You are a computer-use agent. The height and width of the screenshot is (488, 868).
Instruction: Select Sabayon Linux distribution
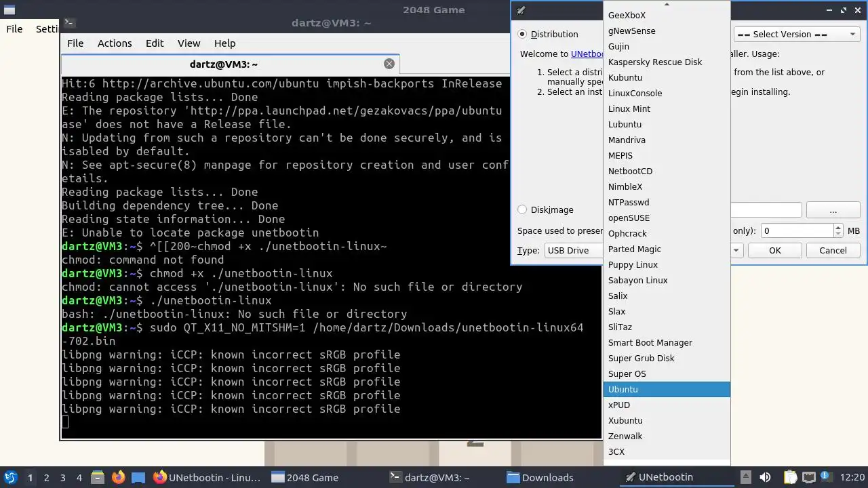[667, 280]
